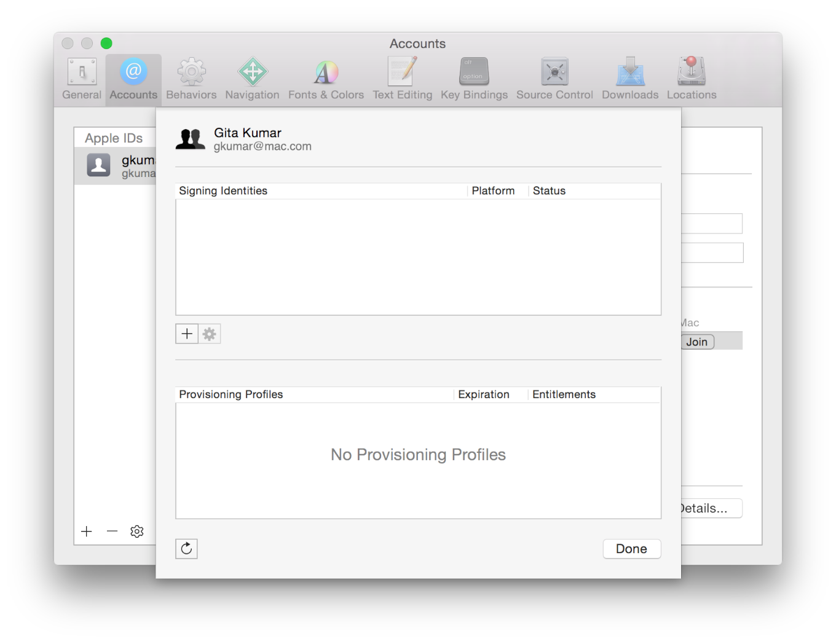This screenshot has height=644, width=836.
Task: Open the Apple IDs action gear menu
Action: click(137, 532)
